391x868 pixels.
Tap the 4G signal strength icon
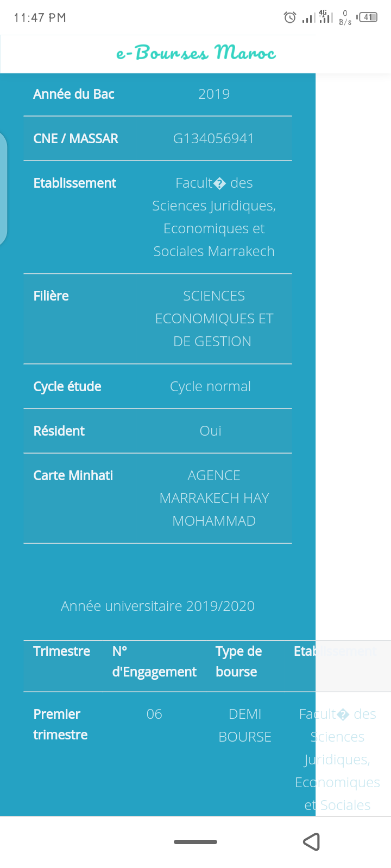click(325, 17)
